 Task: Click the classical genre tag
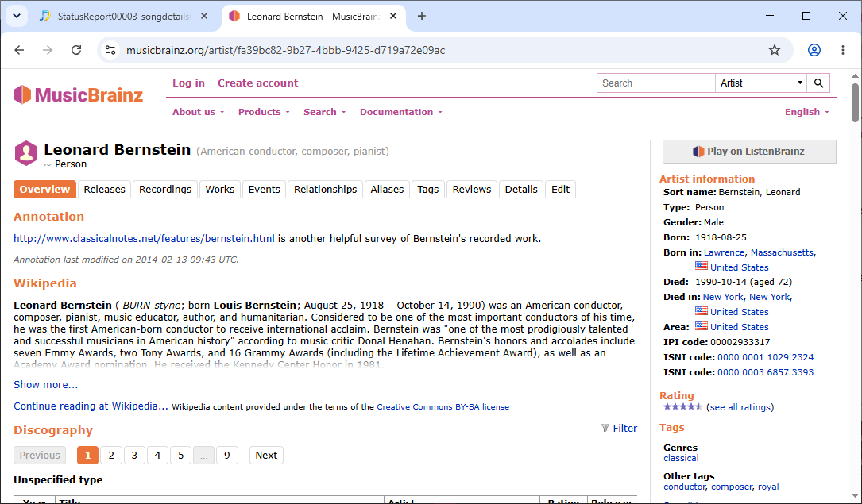[681, 458]
